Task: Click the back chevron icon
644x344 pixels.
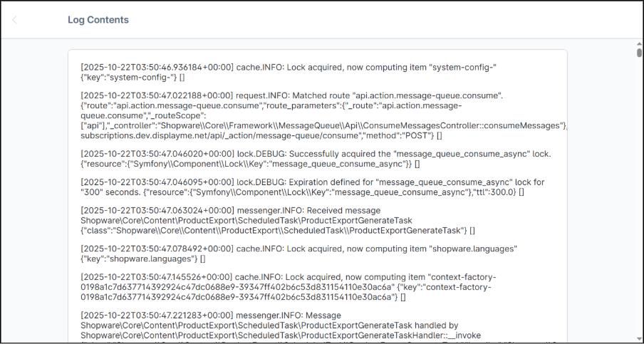Action: coord(14,20)
